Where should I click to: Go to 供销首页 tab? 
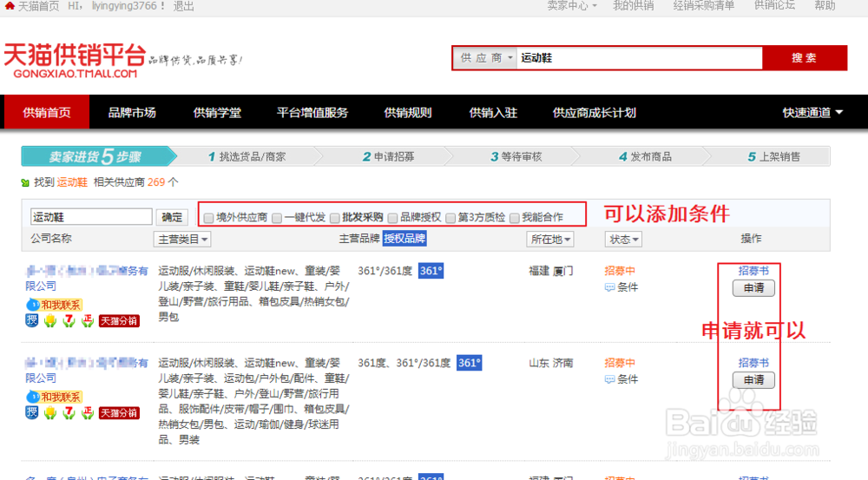point(47,112)
